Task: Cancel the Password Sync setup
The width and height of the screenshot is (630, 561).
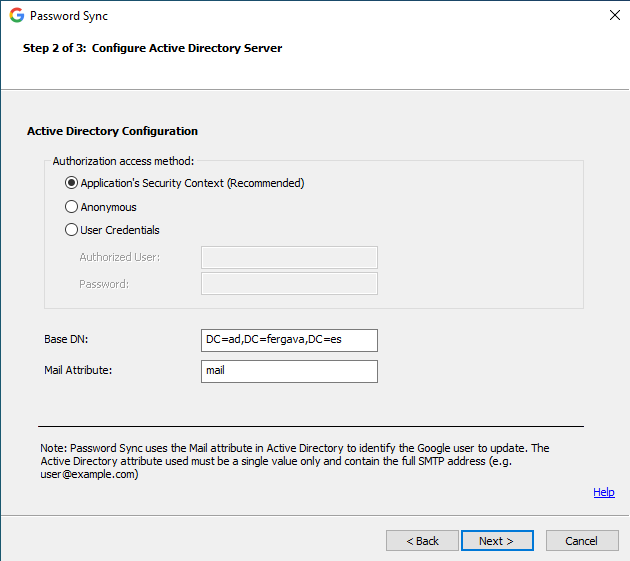Action: tap(582, 541)
